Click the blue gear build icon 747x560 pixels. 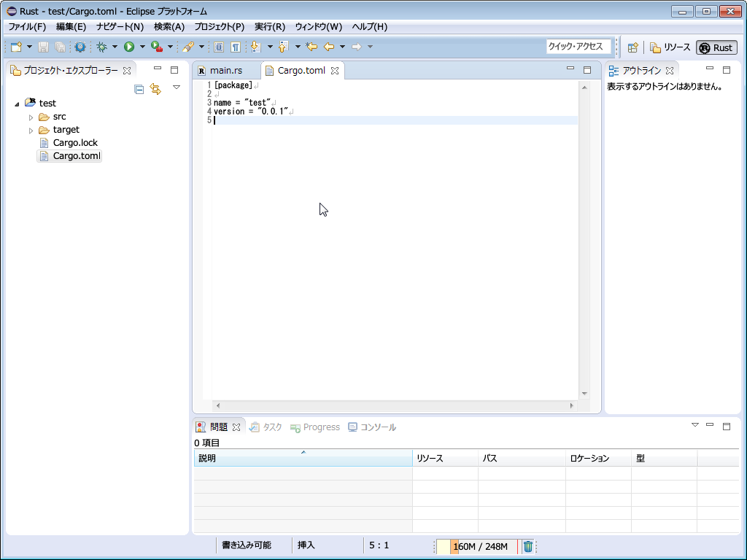pyautogui.click(x=80, y=47)
